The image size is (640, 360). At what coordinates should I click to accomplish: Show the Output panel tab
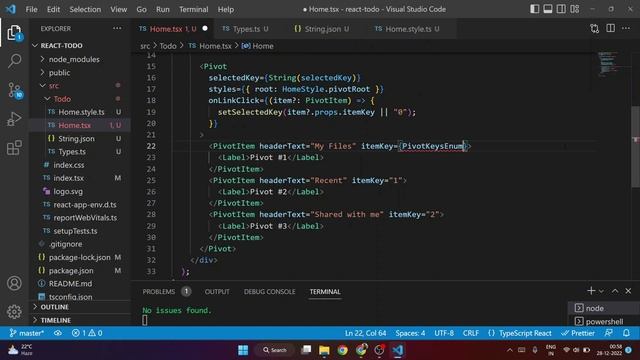pyautogui.click(x=217, y=291)
